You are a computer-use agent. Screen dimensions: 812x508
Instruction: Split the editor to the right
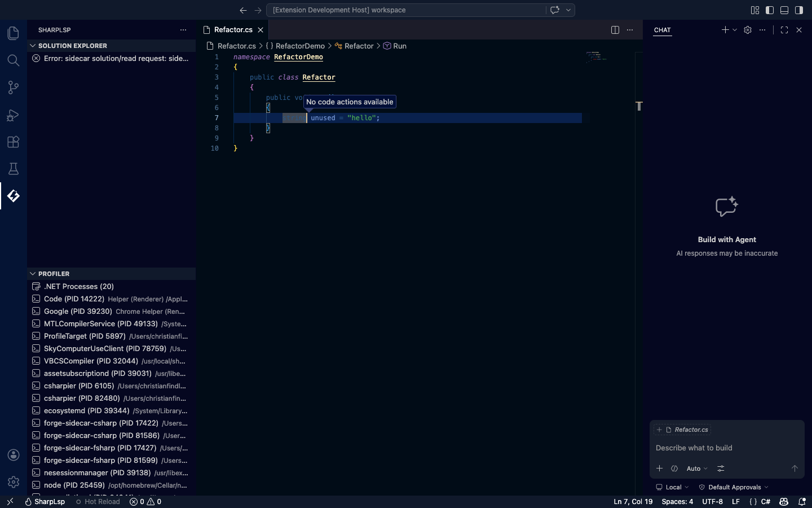pos(615,30)
